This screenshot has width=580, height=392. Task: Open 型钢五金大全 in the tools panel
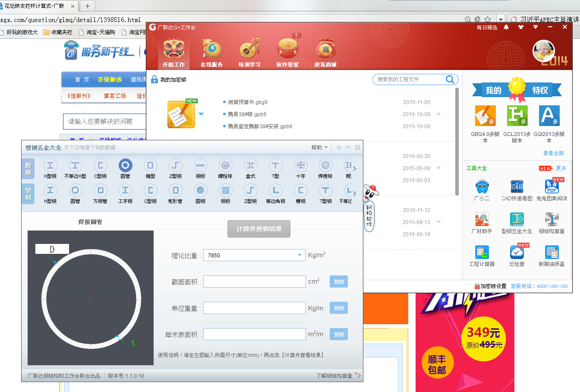[x=517, y=220]
